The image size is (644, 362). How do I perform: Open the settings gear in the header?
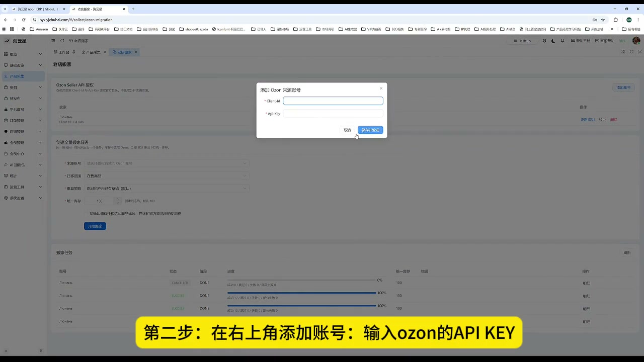tap(544, 41)
